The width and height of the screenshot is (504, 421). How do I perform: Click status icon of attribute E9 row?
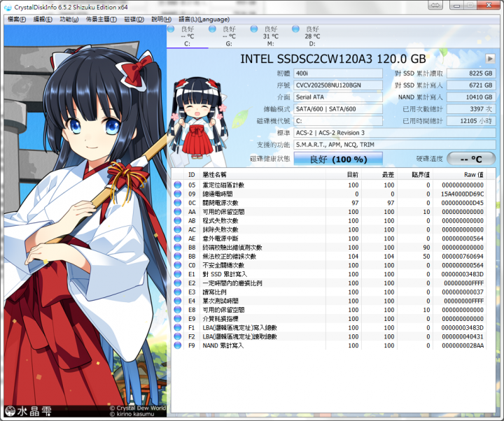[177, 319]
